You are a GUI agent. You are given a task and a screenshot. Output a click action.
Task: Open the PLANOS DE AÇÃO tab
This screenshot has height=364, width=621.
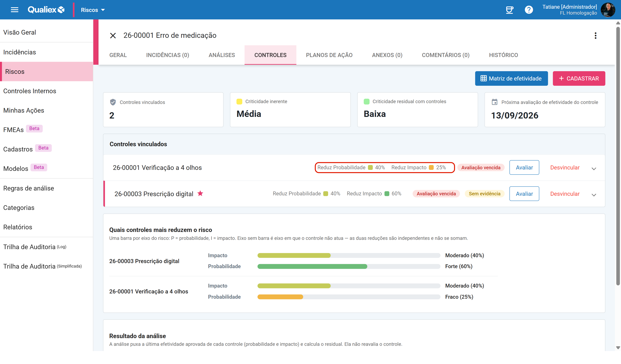[329, 55]
